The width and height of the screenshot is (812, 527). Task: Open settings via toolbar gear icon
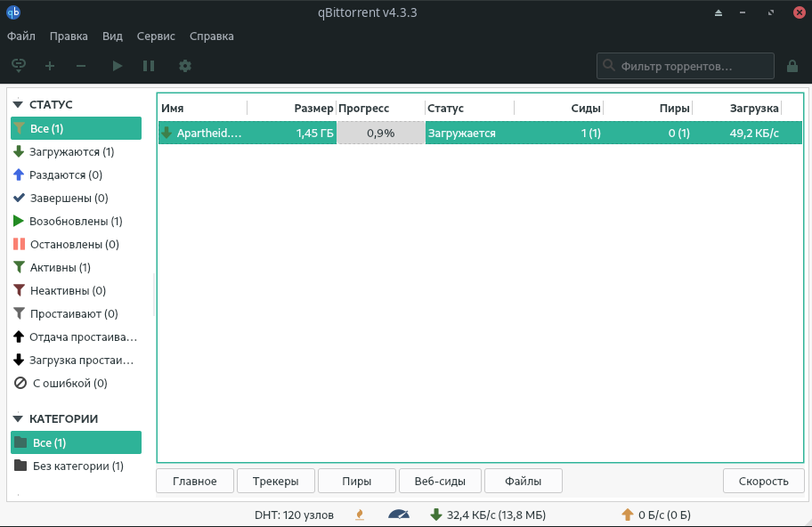click(185, 66)
